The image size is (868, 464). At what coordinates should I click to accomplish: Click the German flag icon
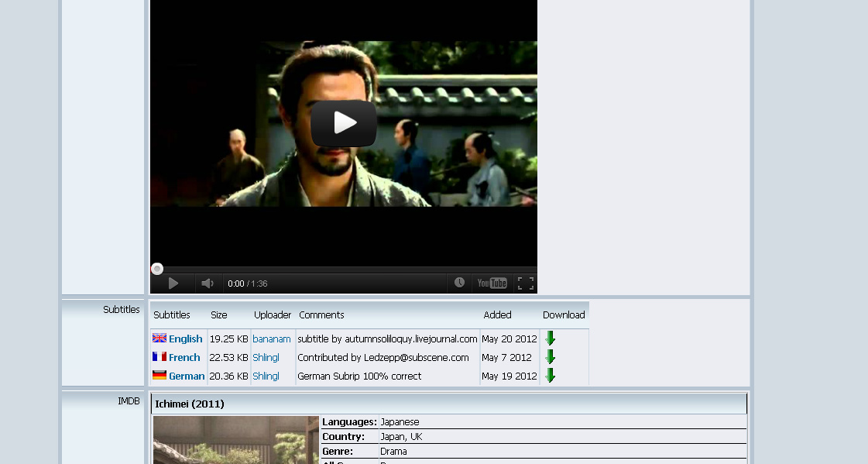[x=160, y=375]
